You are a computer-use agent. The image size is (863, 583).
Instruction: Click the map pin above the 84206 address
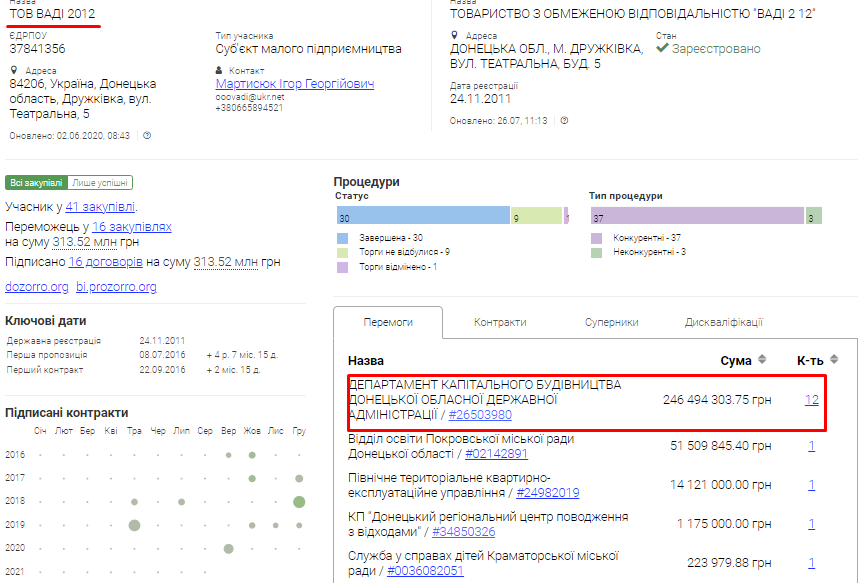coord(14,70)
